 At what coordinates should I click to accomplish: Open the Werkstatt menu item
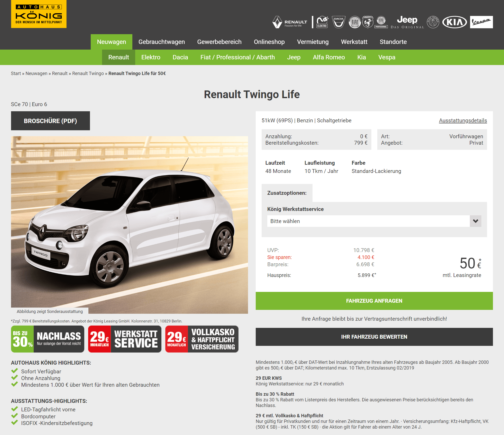pos(354,42)
